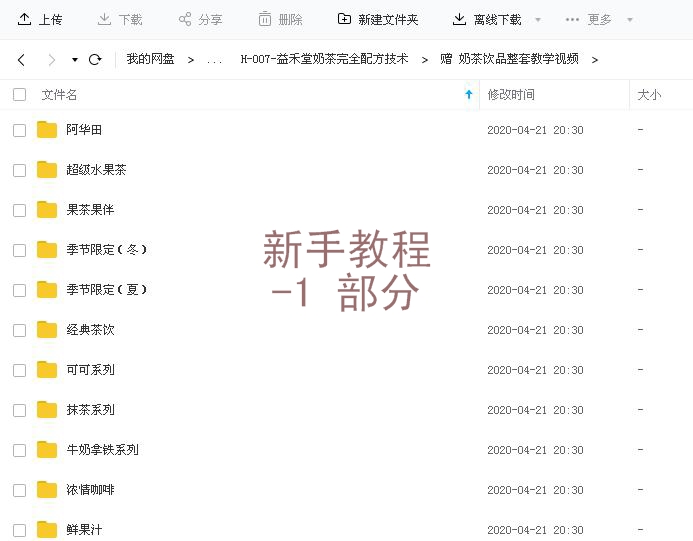Open the 牛奶拿铁系列 folder icon

(47, 450)
